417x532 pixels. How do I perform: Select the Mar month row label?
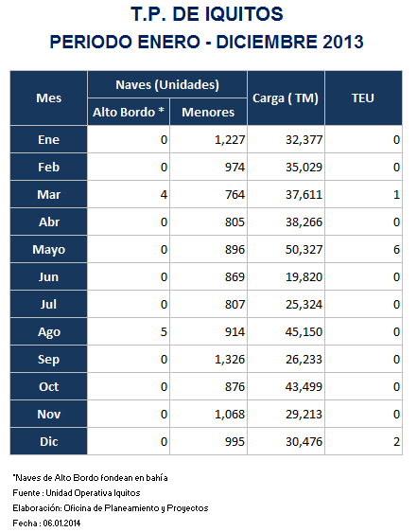point(49,194)
